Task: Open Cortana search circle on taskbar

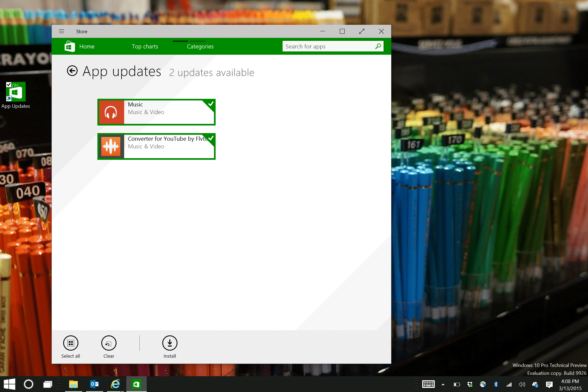Action: pyautogui.click(x=29, y=384)
